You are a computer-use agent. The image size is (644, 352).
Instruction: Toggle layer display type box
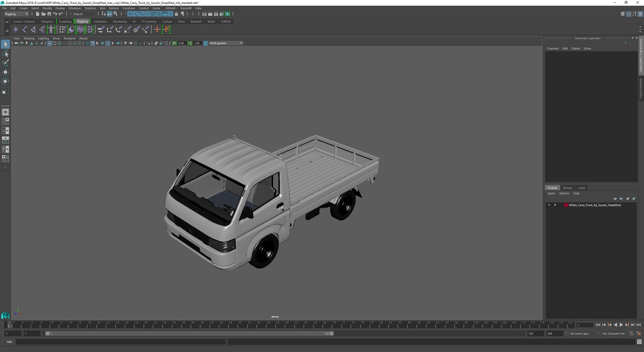560,205
